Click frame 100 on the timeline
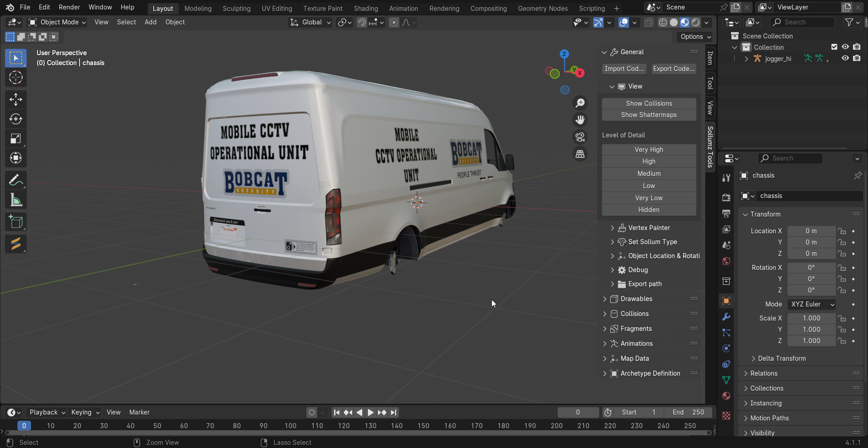The height and width of the screenshot is (448, 868). point(291,426)
